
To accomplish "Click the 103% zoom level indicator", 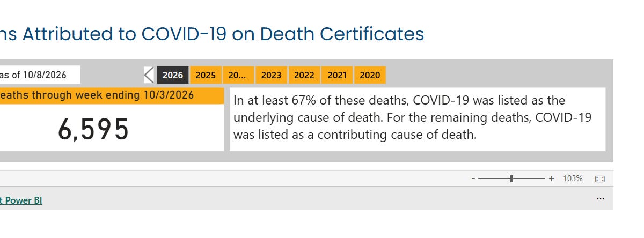I will (x=573, y=178).
